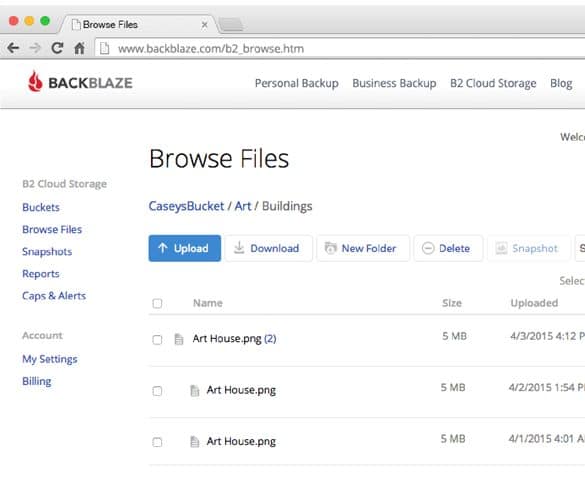
Task: Close the Browse Files browser tab
Action: click(x=204, y=25)
